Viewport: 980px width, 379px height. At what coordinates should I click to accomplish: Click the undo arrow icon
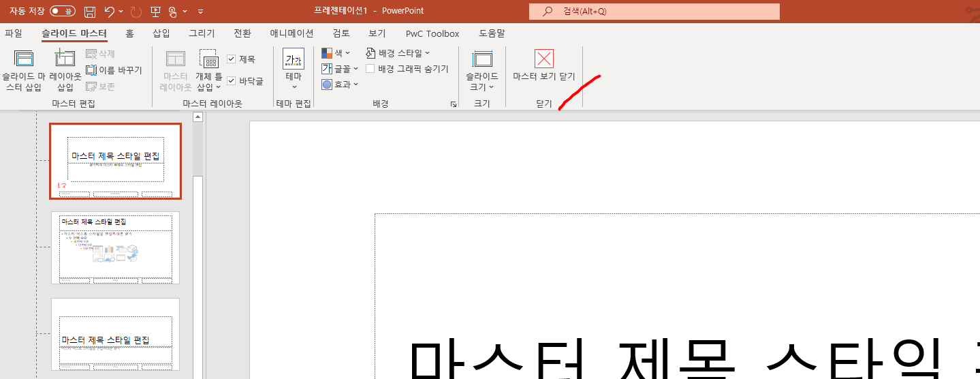tap(110, 12)
